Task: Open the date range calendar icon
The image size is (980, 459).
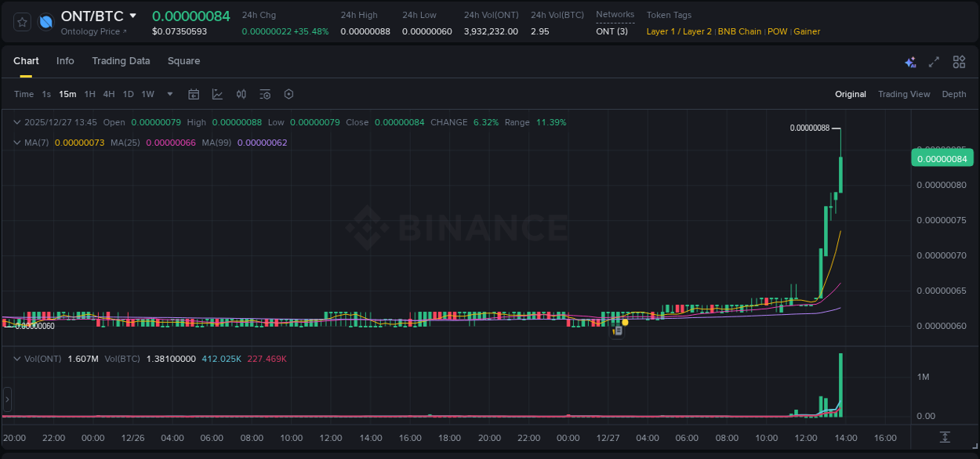Action: click(194, 94)
